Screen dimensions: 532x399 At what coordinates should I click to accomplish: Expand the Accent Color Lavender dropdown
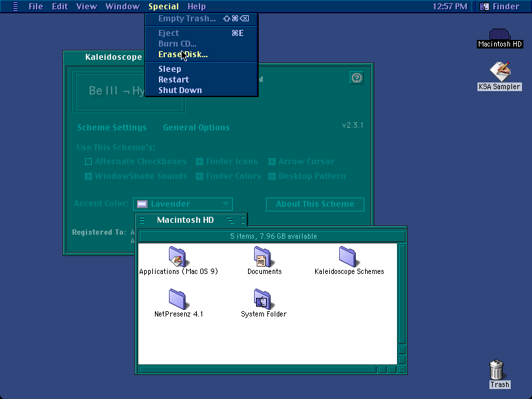(183, 204)
